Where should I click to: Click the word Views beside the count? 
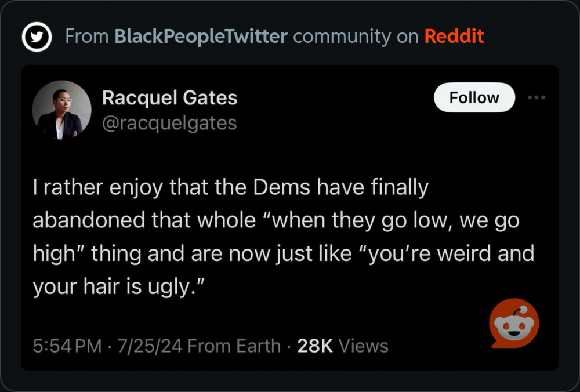363,346
